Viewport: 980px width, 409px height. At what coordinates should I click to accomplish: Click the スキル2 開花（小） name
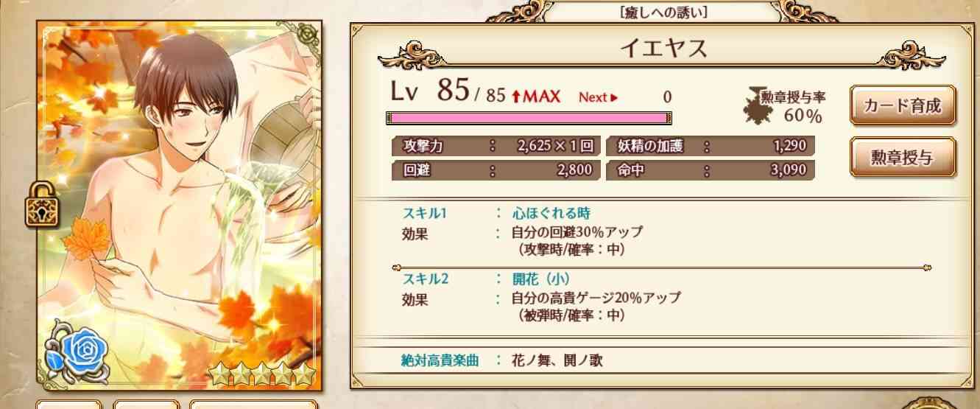541,279
